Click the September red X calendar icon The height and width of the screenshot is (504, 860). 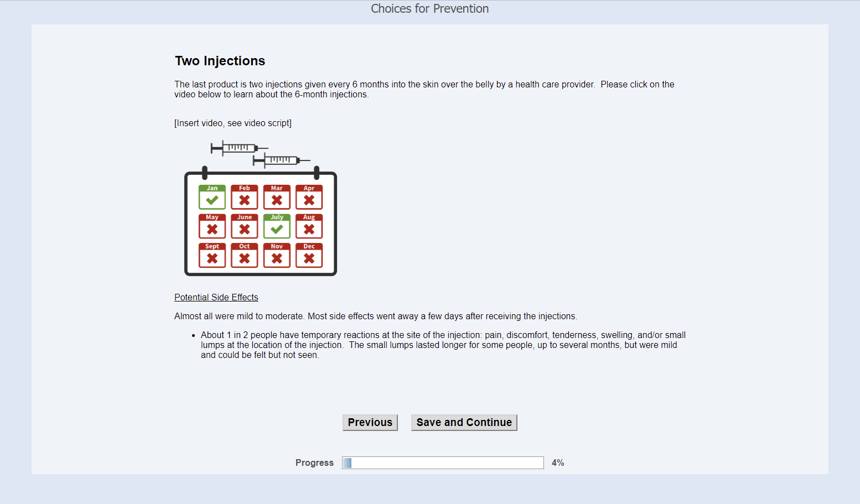pyautogui.click(x=212, y=256)
